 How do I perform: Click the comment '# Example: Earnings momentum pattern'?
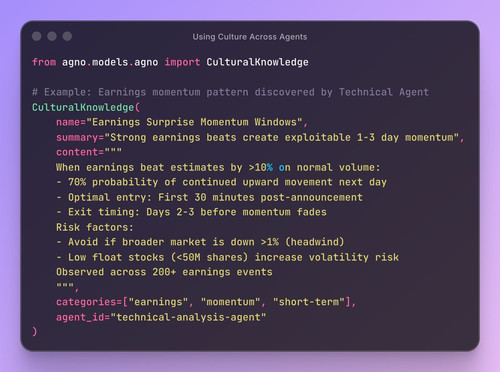click(140, 92)
